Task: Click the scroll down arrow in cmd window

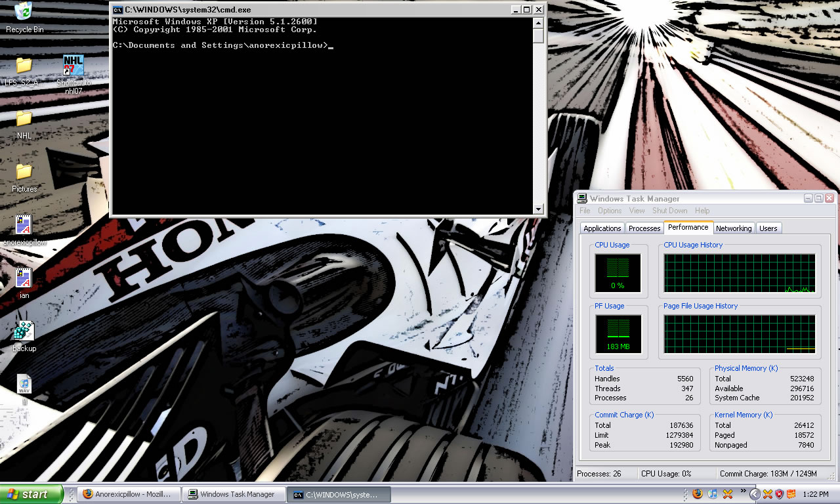Action: pos(539,209)
